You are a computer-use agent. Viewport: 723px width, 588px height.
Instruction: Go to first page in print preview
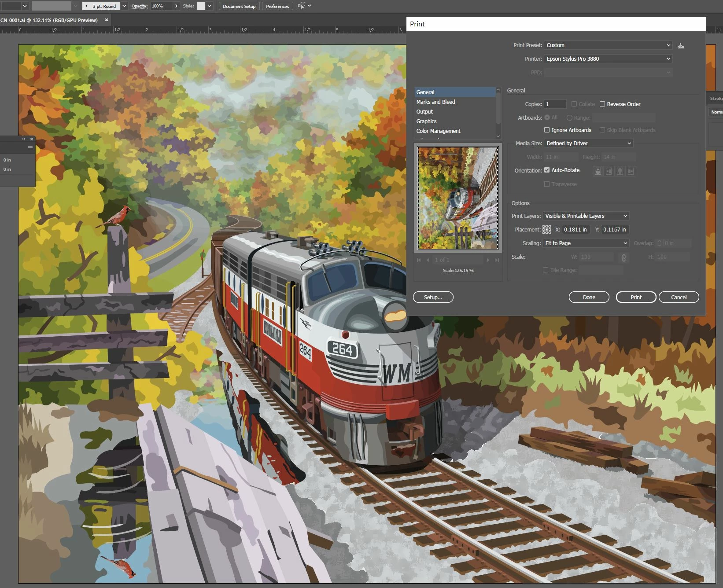[x=419, y=260]
